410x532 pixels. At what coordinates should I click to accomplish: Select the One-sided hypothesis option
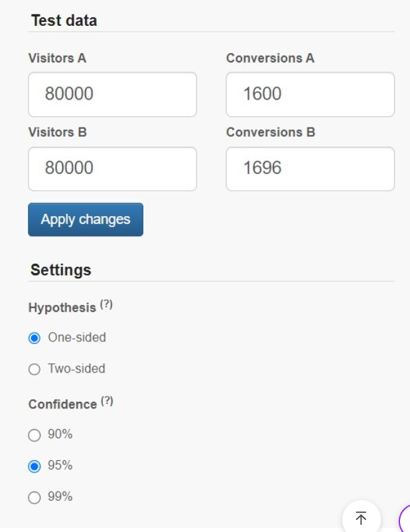(34, 338)
